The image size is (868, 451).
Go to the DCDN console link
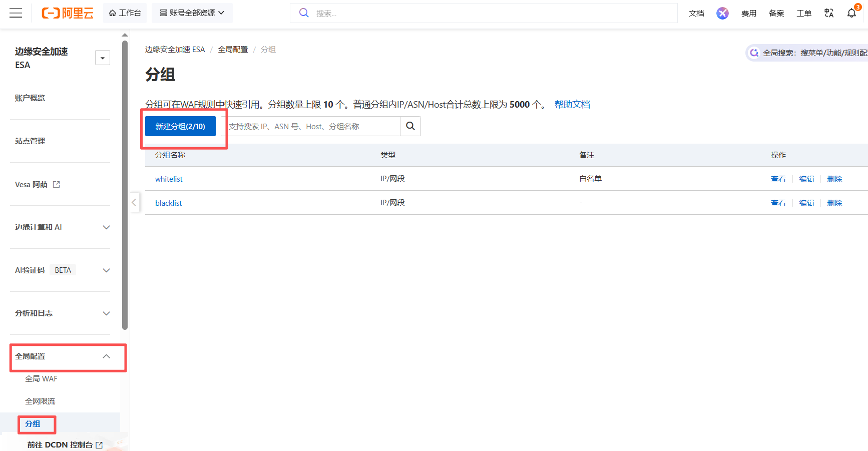point(65,444)
